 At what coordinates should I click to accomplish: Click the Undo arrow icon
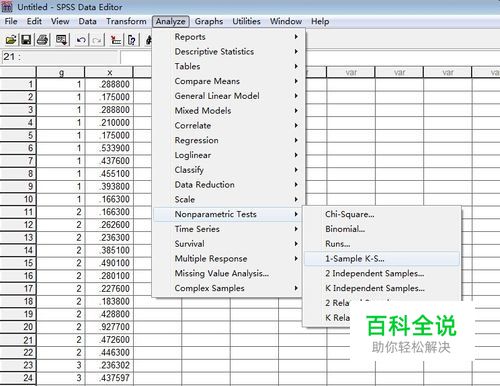(81, 40)
